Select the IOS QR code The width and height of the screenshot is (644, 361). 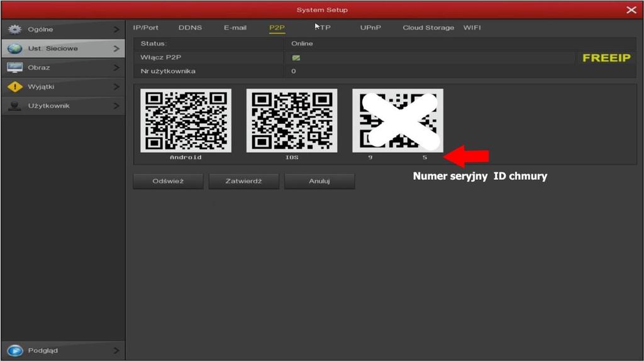pyautogui.click(x=292, y=120)
